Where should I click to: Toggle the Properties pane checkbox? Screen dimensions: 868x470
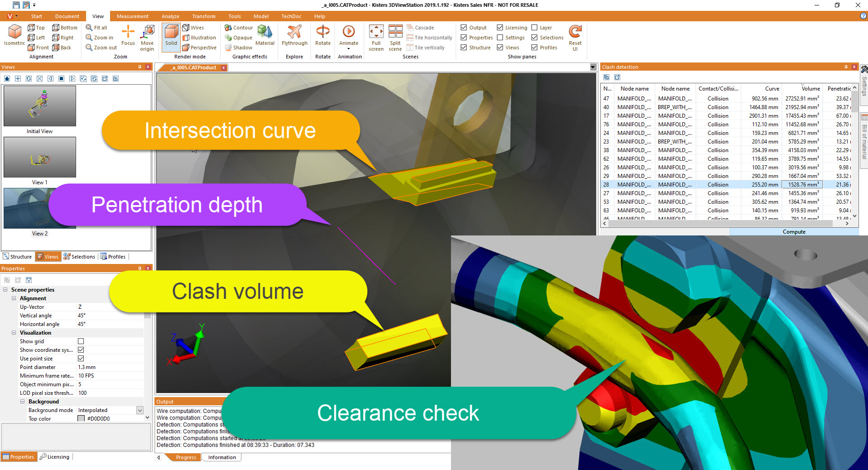[x=464, y=38]
